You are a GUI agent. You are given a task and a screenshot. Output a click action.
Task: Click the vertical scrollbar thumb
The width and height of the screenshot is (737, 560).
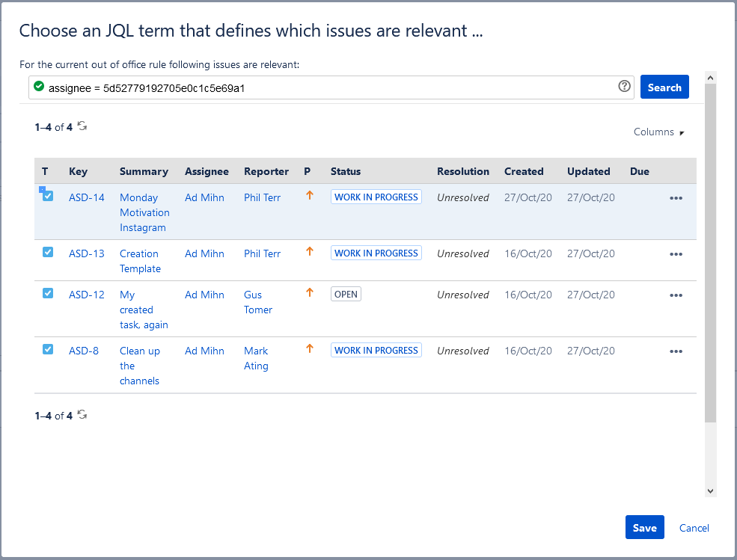[710, 253]
